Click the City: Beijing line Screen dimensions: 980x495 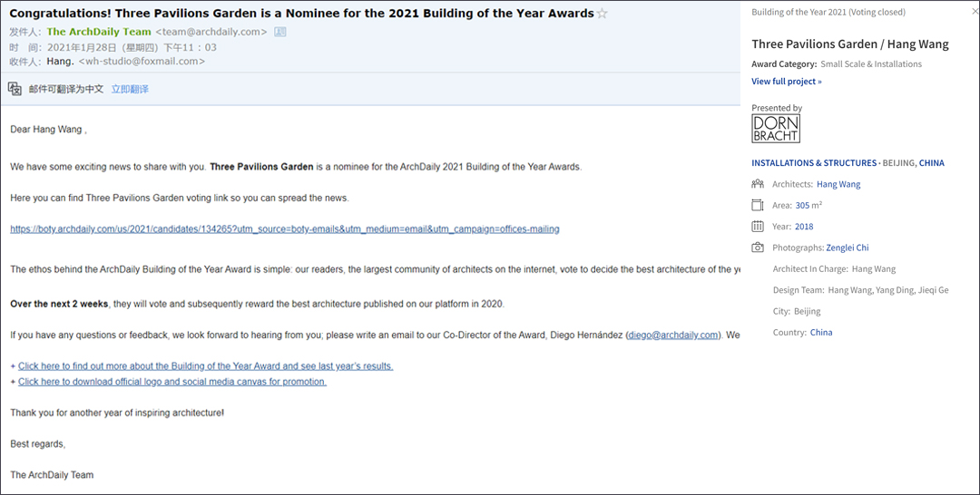(x=797, y=312)
